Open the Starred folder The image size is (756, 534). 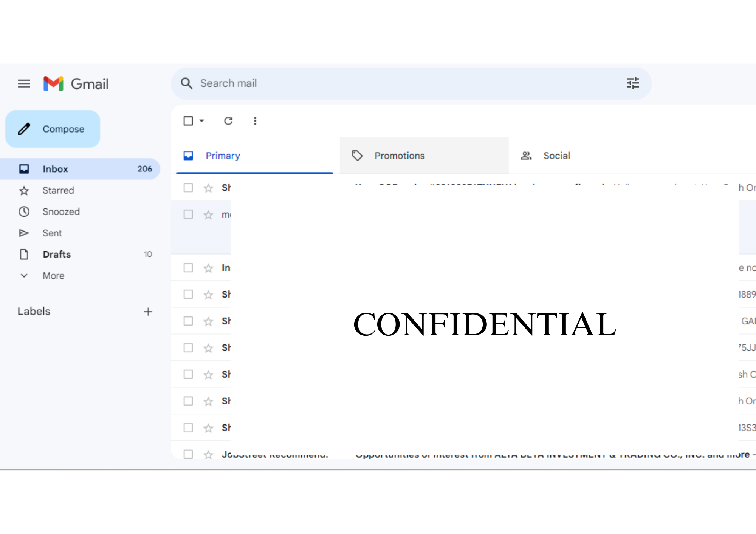click(58, 190)
